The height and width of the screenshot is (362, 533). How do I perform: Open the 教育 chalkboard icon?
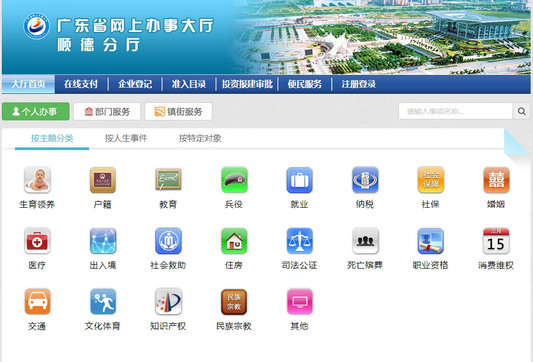pyautogui.click(x=168, y=180)
